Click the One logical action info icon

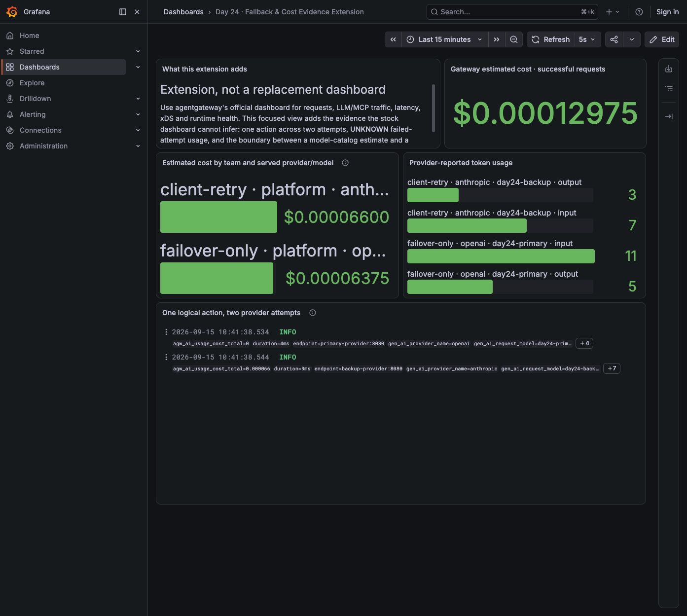tap(313, 313)
